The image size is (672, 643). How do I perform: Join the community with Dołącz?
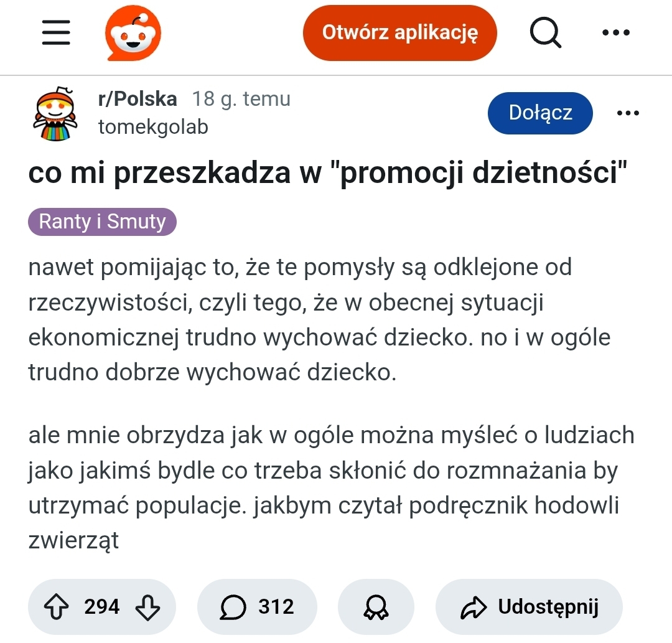[539, 113]
